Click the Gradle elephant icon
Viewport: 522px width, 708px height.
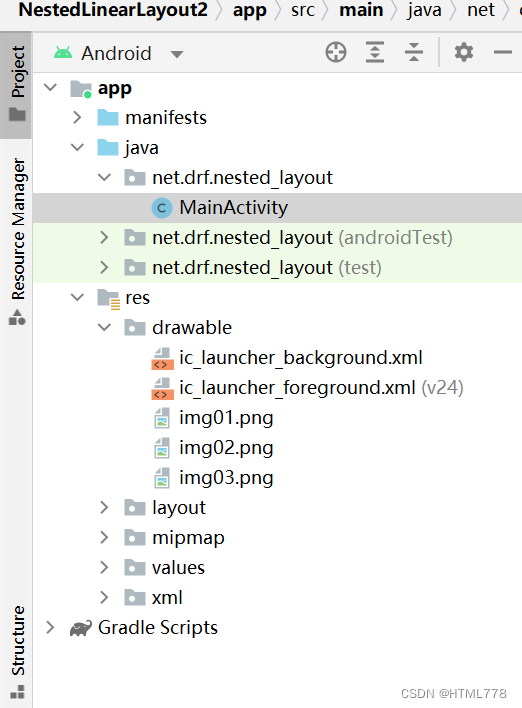[x=81, y=628]
